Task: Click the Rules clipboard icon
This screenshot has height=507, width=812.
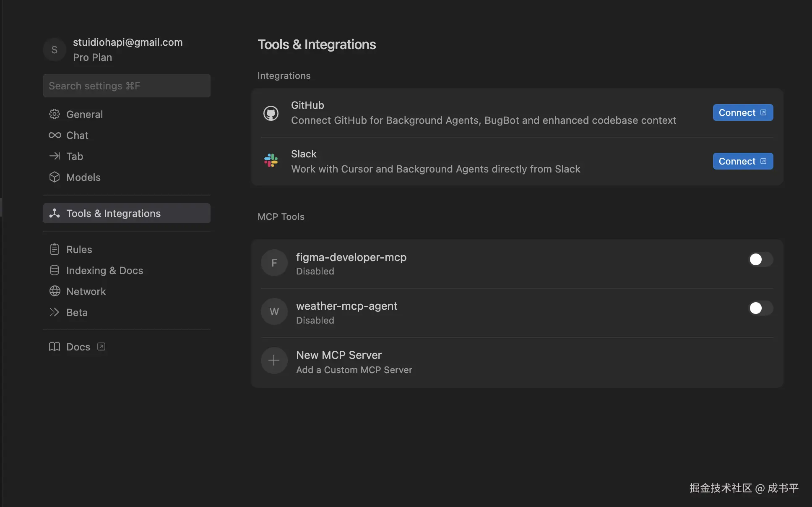Action: click(x=55, y=249)
